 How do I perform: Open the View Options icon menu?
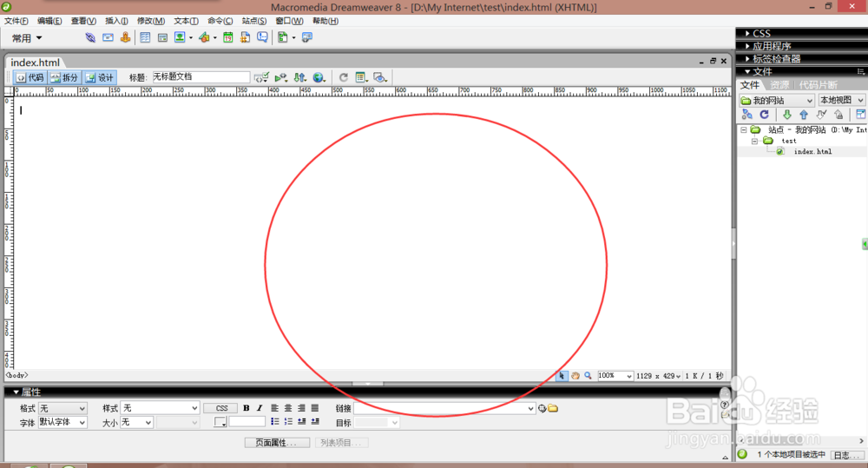click(x=361, y=77)
